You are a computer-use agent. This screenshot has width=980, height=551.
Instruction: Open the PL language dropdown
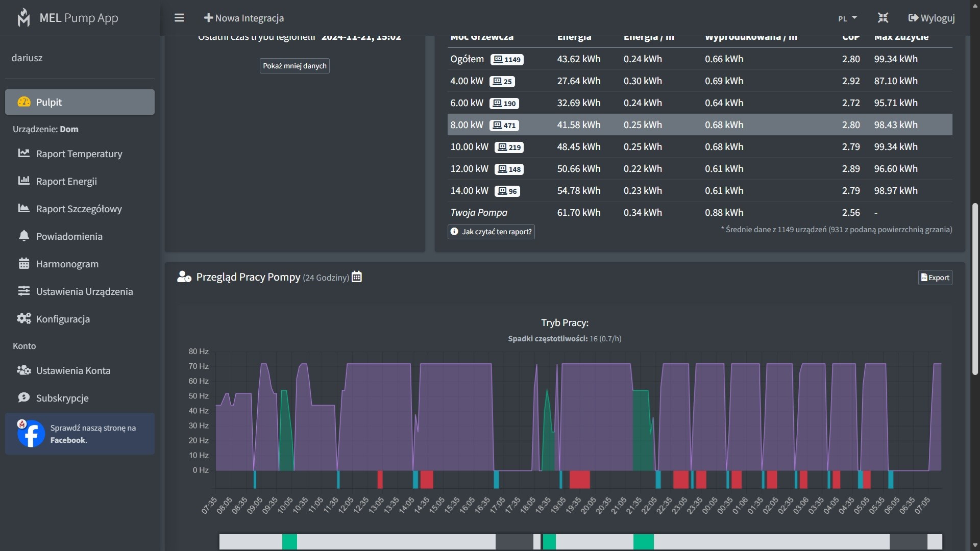click(847, 18)
